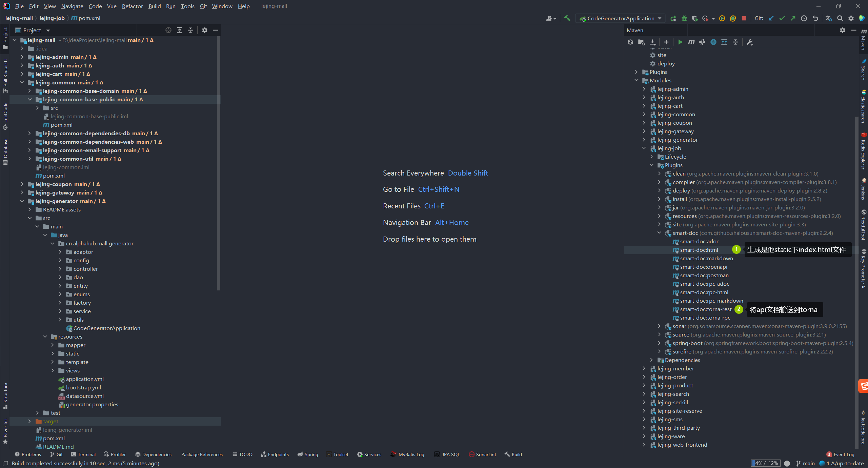Reload all Maven projects

pos(630,42)
